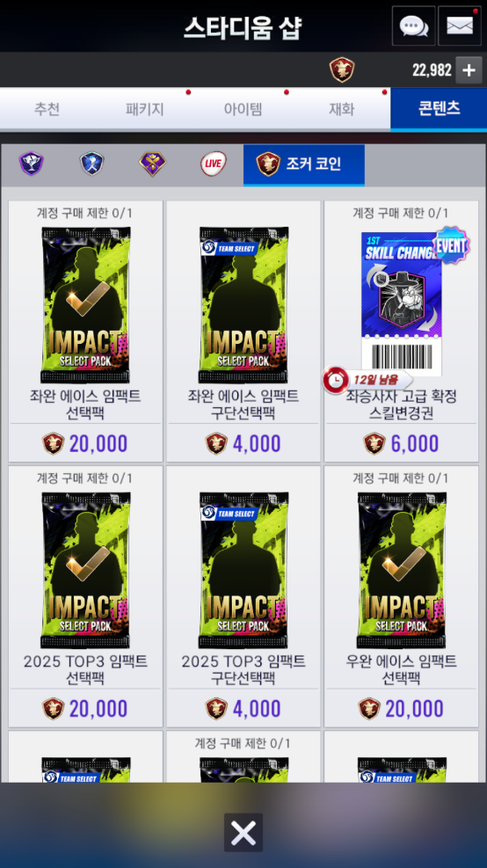Buy 좌완 에이스 임팩트 선택팩 for 20,000

85,443
